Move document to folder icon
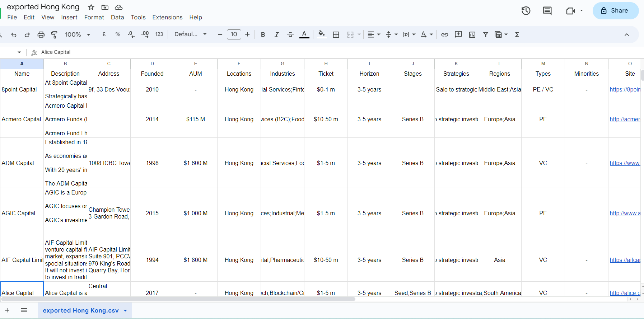This screenshot has width=644, height=319. 105,7
